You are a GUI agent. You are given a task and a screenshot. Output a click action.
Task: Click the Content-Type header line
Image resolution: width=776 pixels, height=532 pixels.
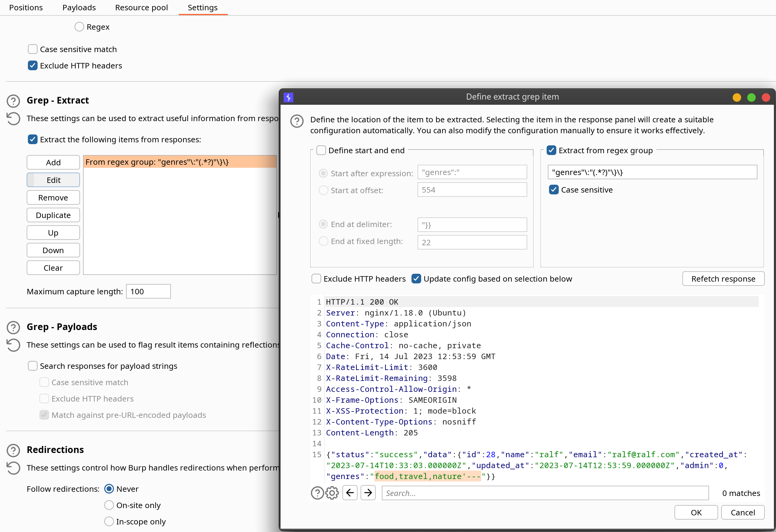point(398,324)
